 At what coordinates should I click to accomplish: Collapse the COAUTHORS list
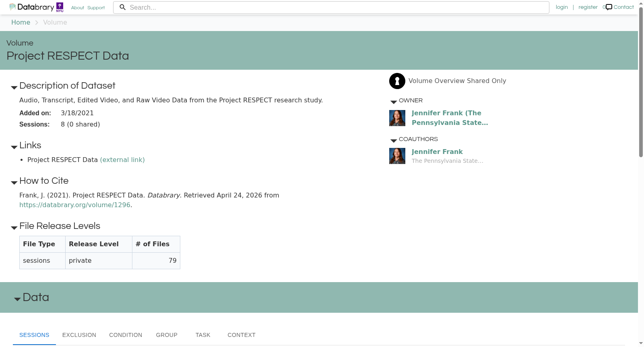point(394,141)
